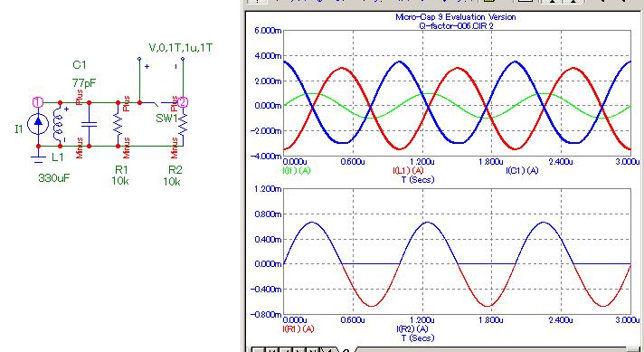Select the R2 resistor symbol
The image size is (644, 352).
tap(183, 123)
